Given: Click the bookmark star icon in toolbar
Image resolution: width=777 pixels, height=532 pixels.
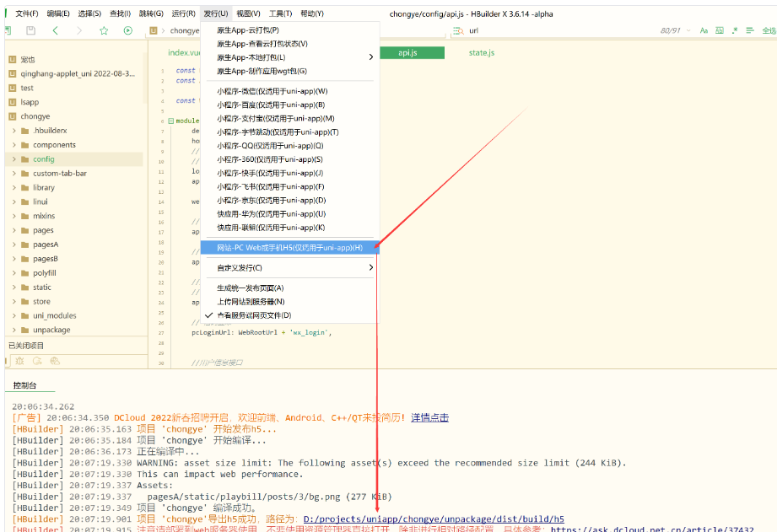Looking at the screenshot, I should [x=104, y=30].
